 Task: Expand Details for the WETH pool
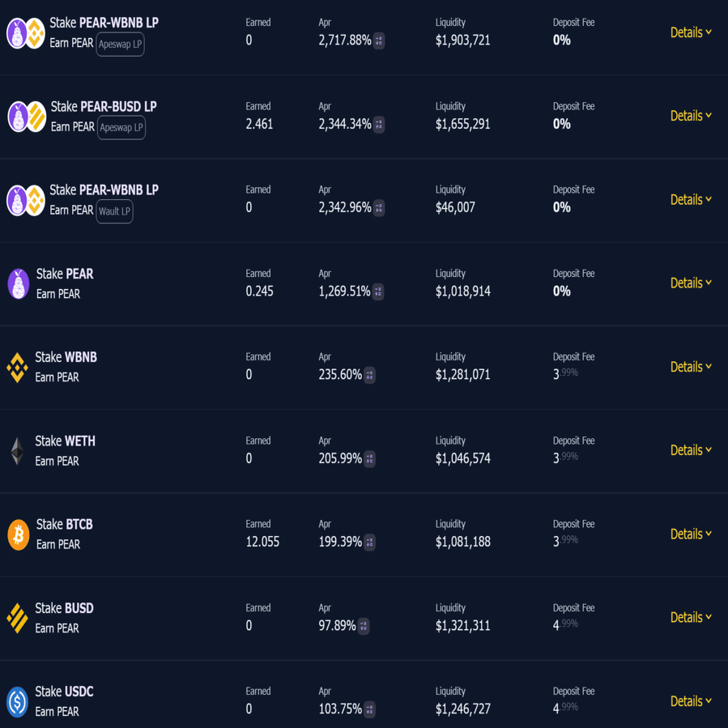click(x=691, y=450)
